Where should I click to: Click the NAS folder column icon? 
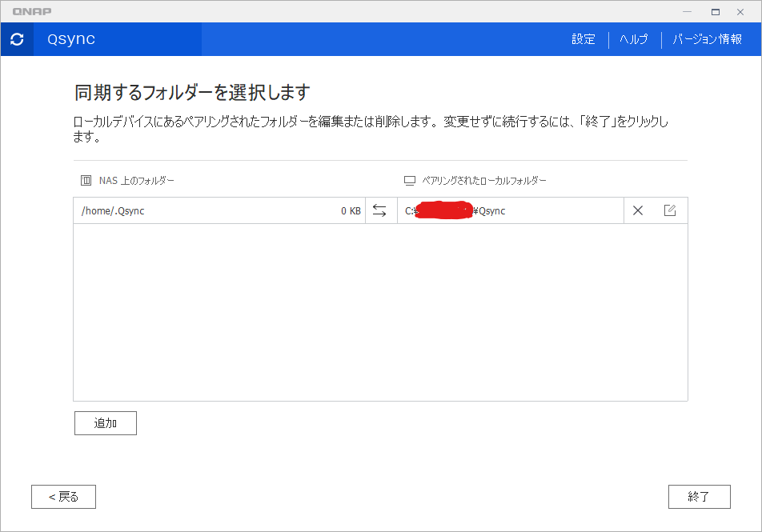[86, 181]
